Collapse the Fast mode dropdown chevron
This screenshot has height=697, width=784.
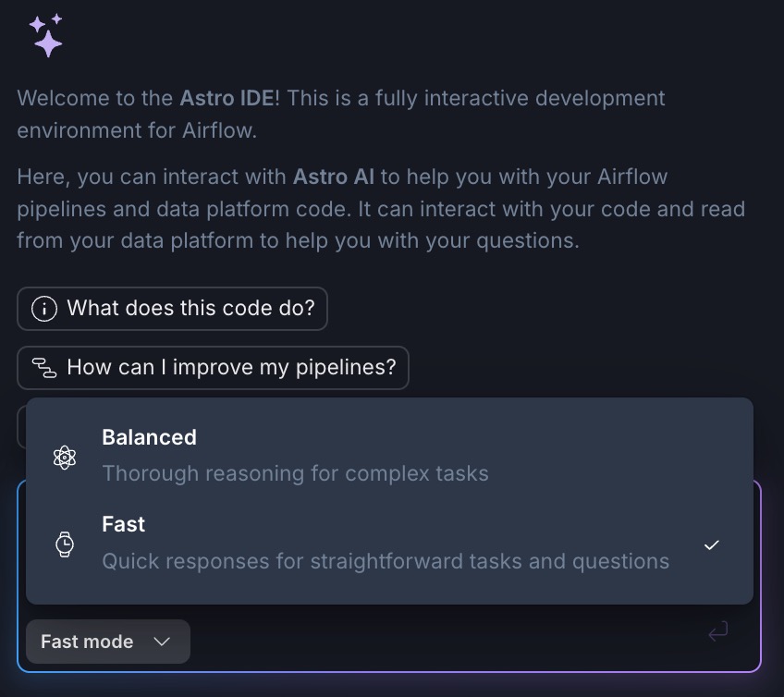162,642
